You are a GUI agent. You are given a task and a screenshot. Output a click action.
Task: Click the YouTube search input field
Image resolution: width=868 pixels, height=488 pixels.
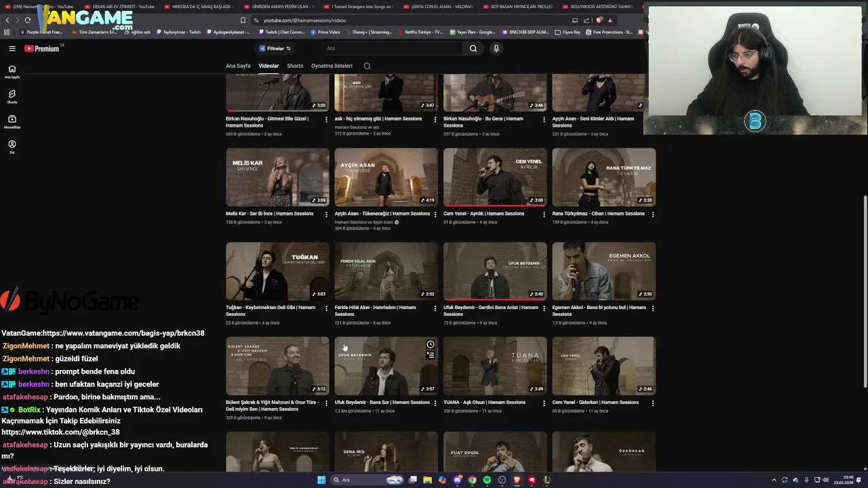(x=392, y=48)
